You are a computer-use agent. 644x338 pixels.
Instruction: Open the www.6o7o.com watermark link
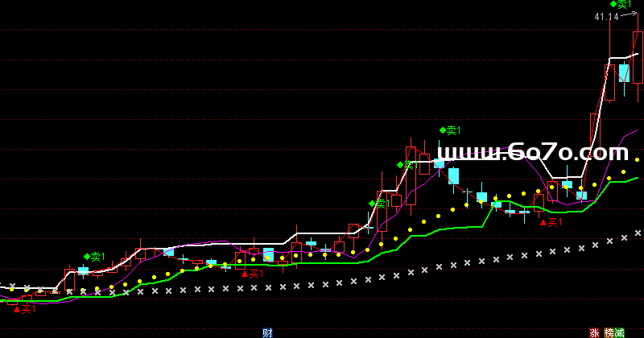(532, 152)
